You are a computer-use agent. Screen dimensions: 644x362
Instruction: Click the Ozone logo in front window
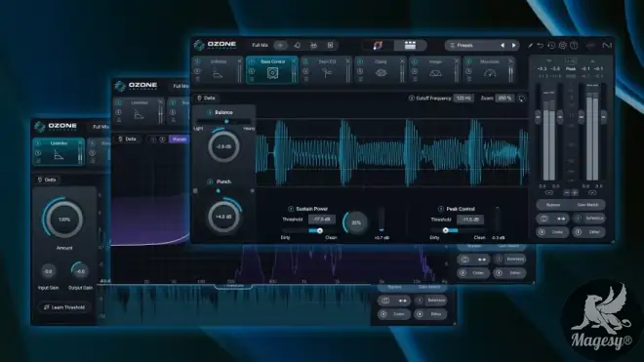click(199, 45)
